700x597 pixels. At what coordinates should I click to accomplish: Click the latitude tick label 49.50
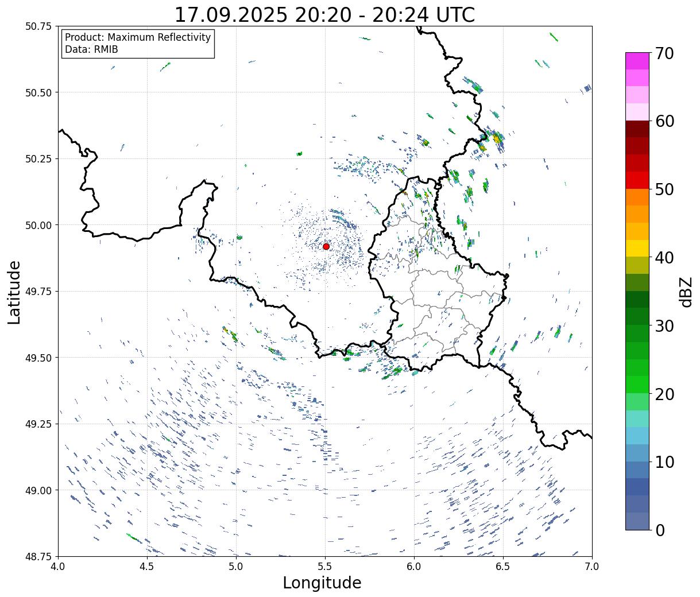(x=38, y=358)
